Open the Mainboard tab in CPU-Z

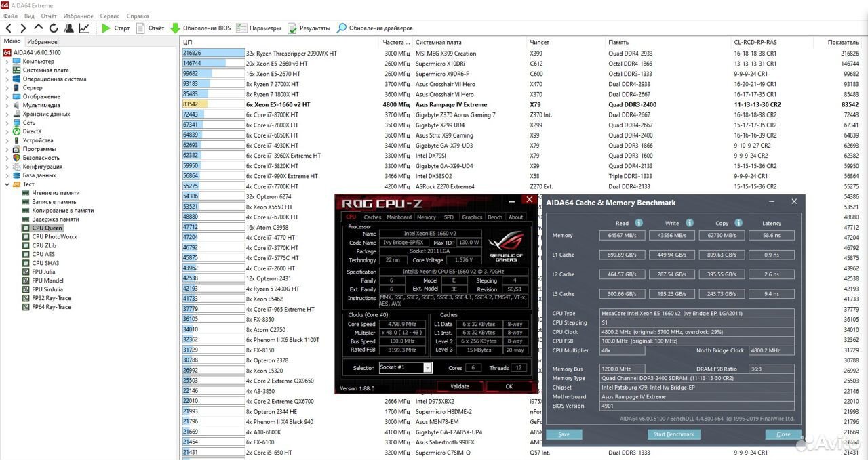[399, 217]
